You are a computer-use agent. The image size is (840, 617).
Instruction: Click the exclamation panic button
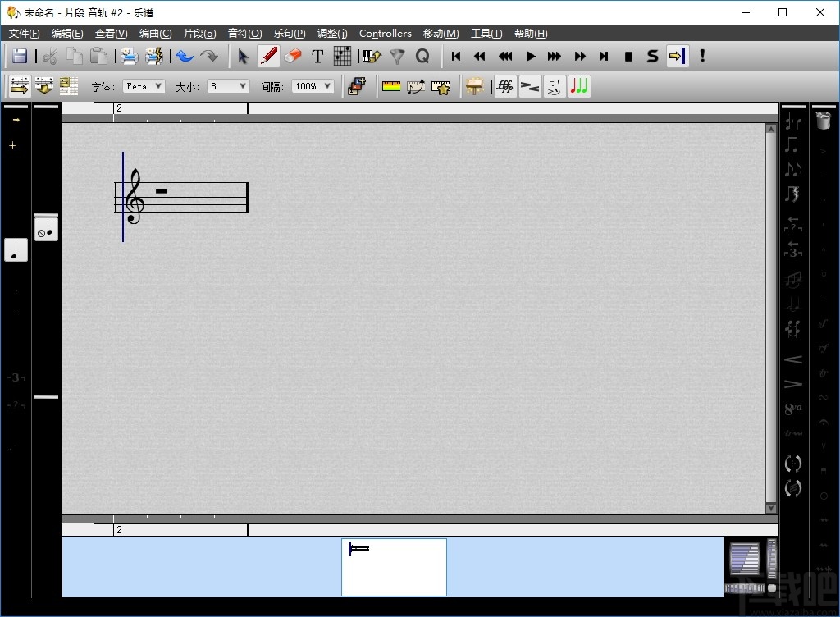coord(702,56)
